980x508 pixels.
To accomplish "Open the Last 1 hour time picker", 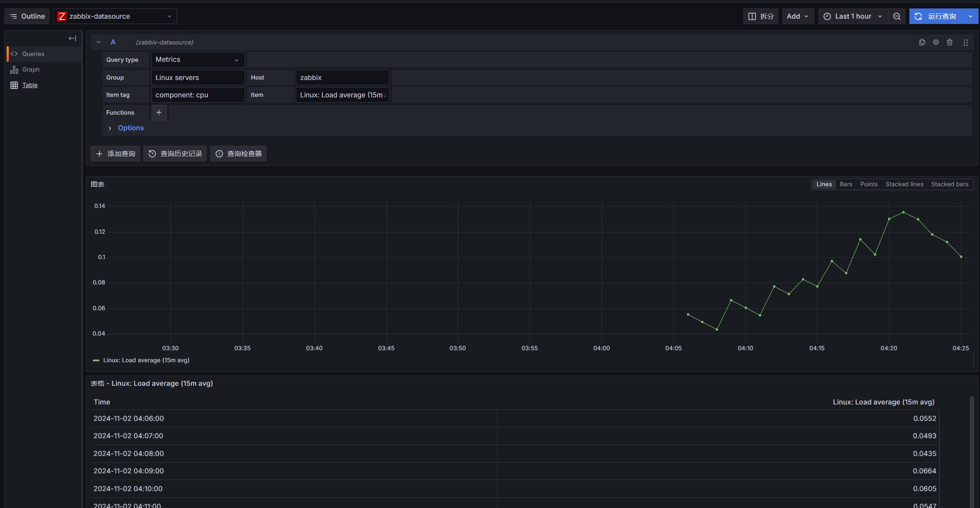I will coord(853,16).
